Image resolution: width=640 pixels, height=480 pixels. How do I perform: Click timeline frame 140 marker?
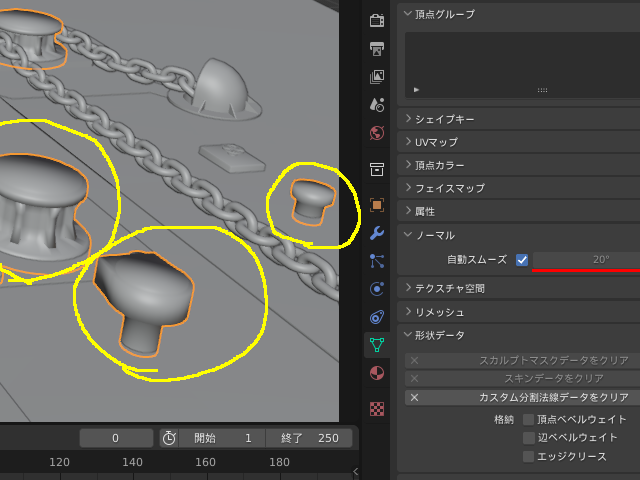(x=132, y=462)
